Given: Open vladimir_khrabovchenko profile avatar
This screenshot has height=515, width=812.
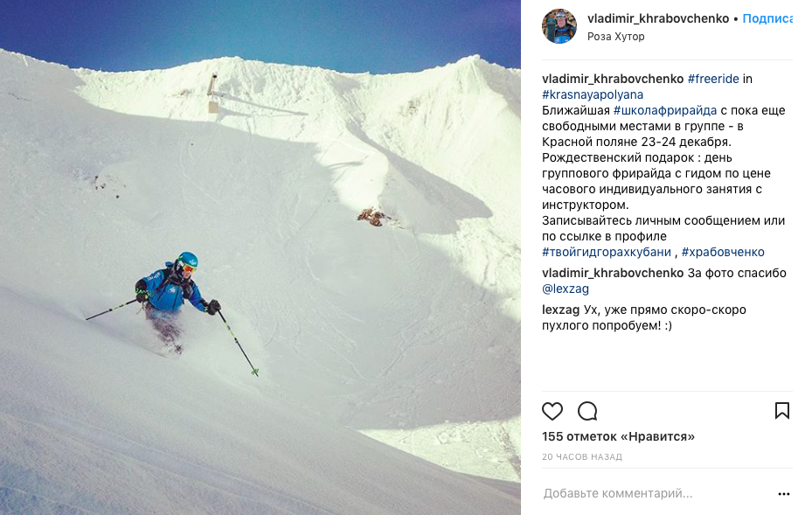Looking at the screenshot, I should [559, 26].
